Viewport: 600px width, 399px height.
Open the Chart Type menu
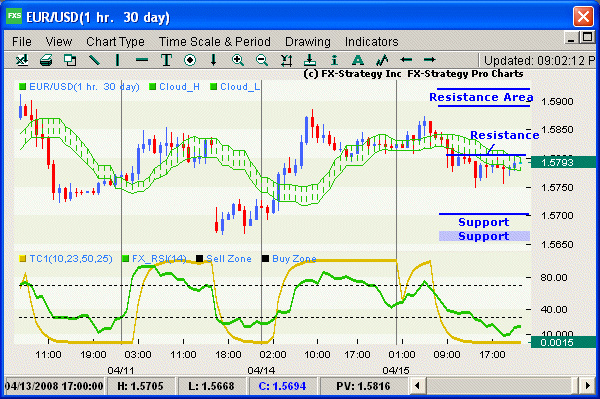pyautogui.click(x=115, y=41)
